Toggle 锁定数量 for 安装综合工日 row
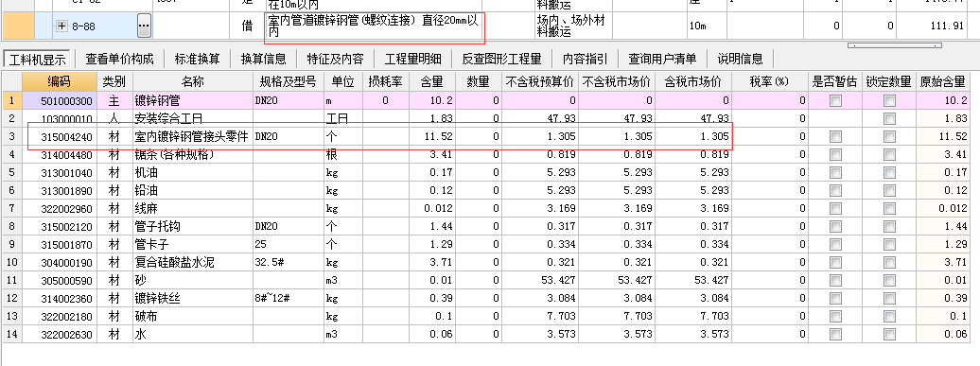980x366 pixels. [889, 118]
